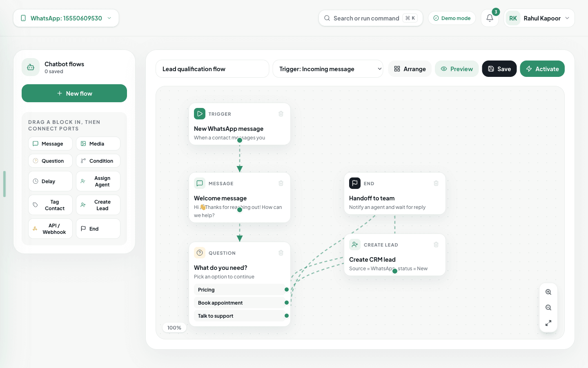Open the Trigger: Incoming message dropdown
Image resolution: width=588 pixels, height=368 pixels.
[328, 69]
